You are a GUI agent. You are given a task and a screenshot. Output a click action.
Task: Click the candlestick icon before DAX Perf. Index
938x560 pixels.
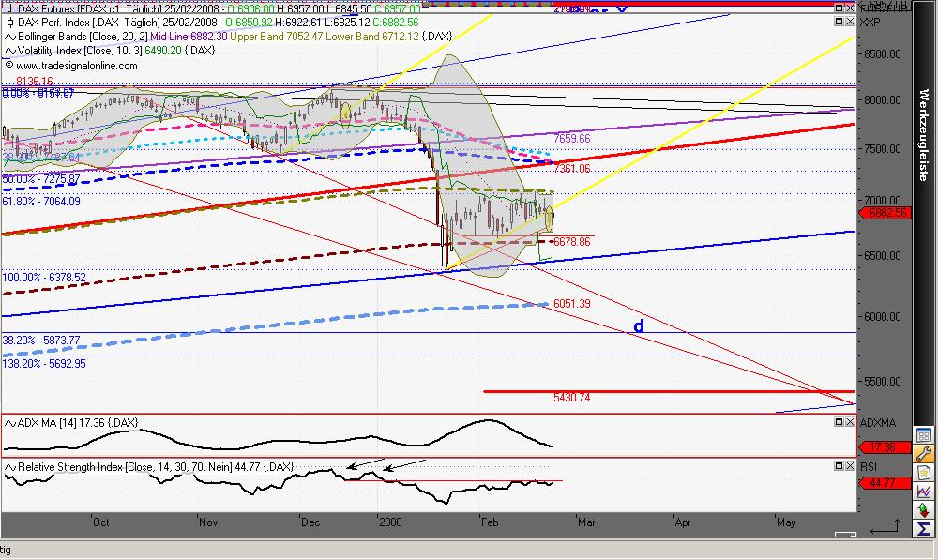(x=10, y=23)
